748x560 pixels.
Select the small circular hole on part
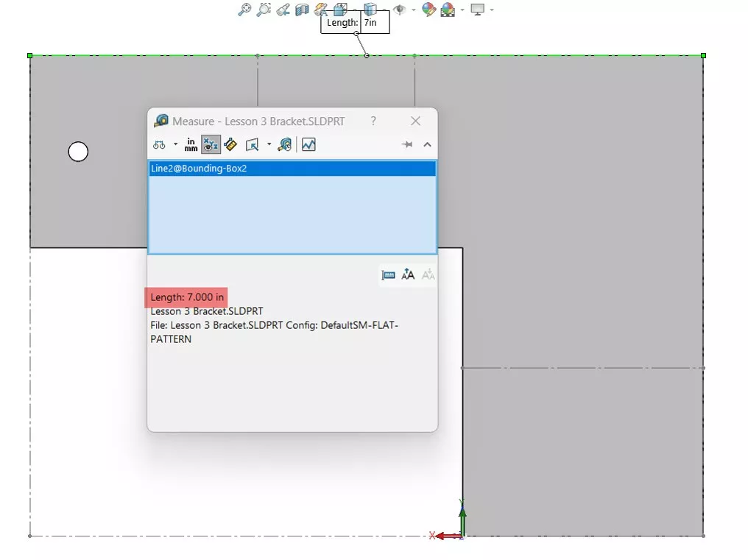[78, 152]
